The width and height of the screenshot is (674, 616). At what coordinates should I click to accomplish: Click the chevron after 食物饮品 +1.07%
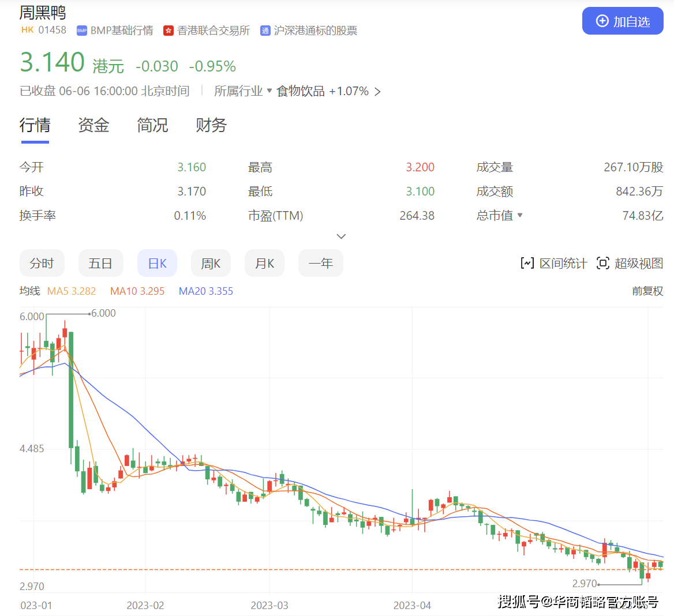(377, 92)
